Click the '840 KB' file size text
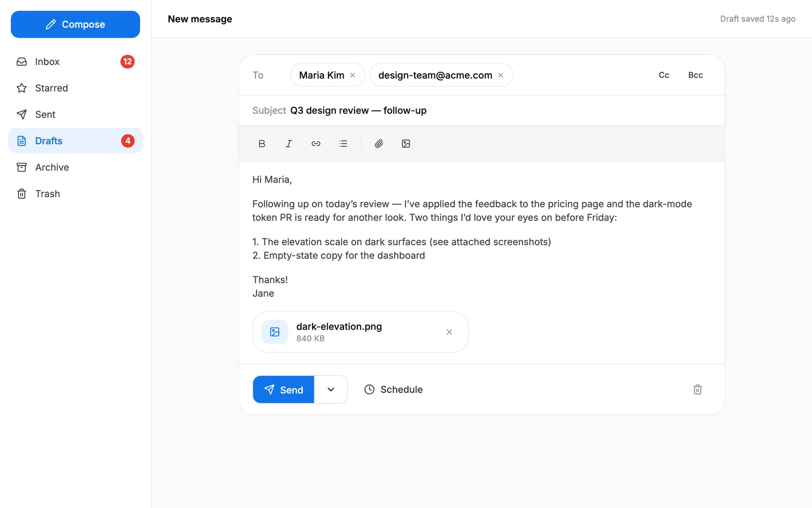The image size is (812, 508). click(311, 338)
